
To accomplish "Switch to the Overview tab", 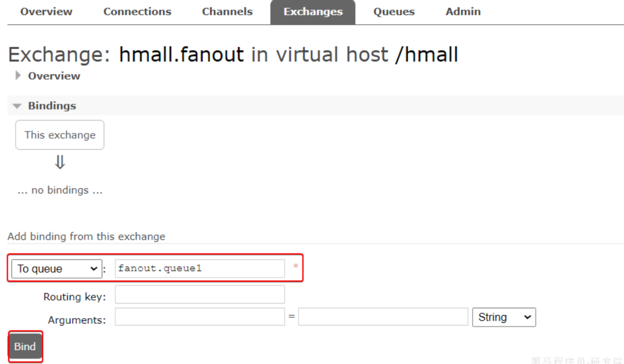I will 46,11.
